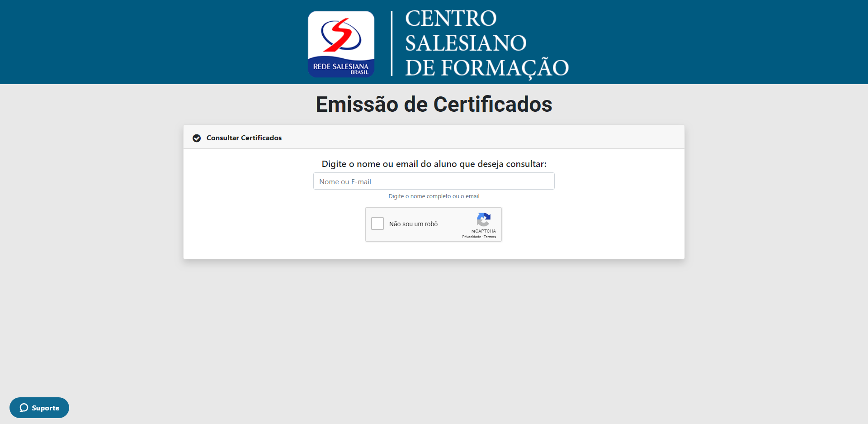Click the check circle icon beside Consultar Certificados
The image size is (868, 424).
click(x=197, y=138)
